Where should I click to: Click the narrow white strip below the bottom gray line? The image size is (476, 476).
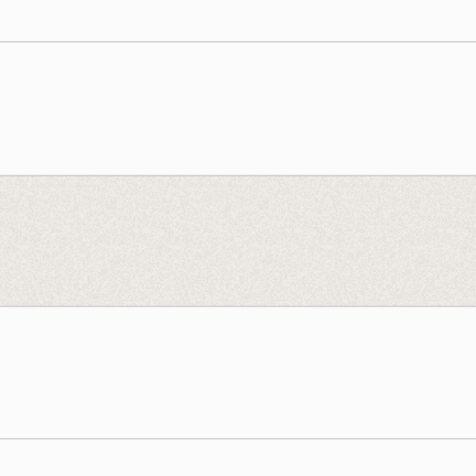coord(238,458)
